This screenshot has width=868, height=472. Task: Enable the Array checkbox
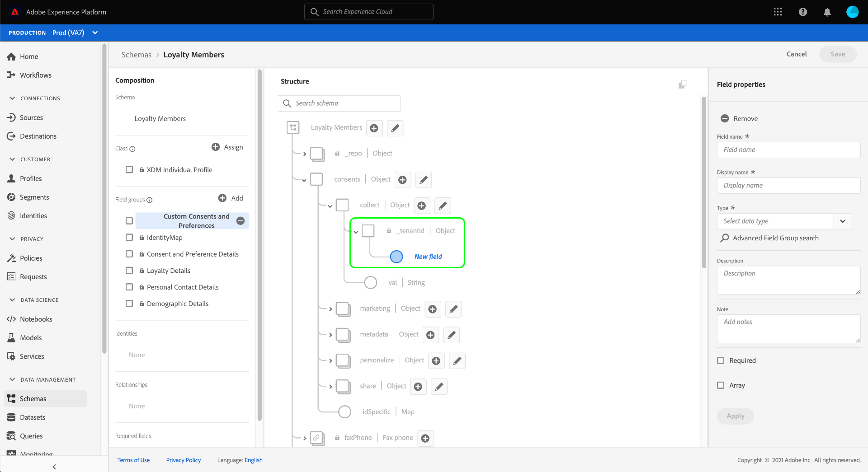pos(721,385)
